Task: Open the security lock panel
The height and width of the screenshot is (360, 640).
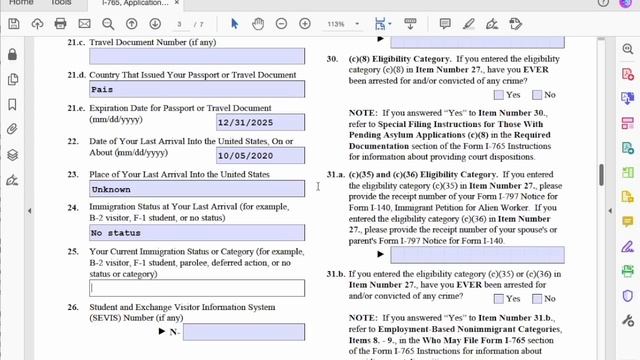Action: click(13, 54)
